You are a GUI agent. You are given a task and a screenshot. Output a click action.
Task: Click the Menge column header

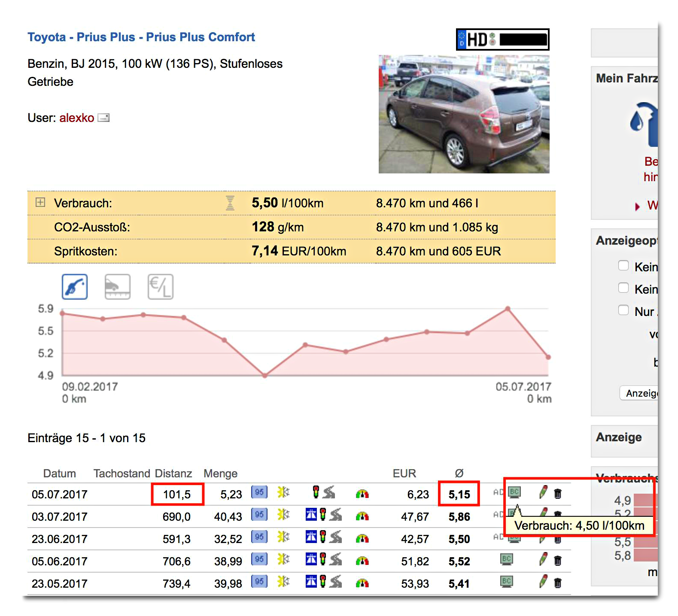pos(221,473)
